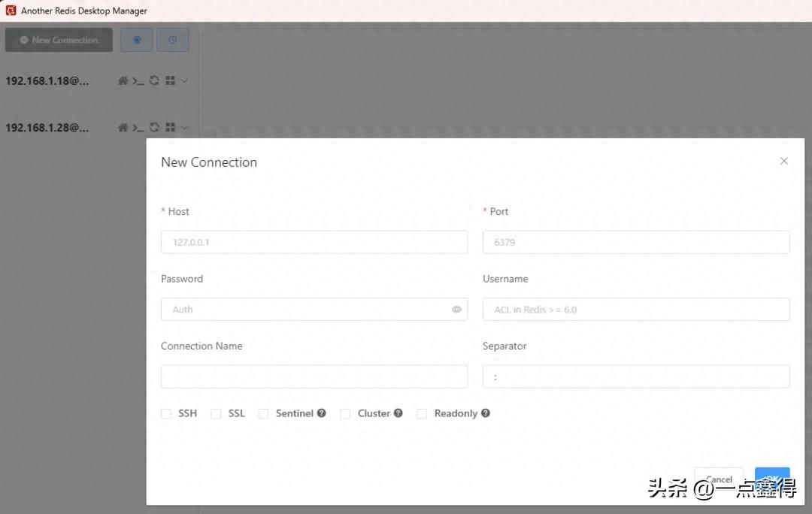The height and width of the screenshot is (514, 812).
Task: Select the Connection Name field
Action: click(x=314, y=376)
